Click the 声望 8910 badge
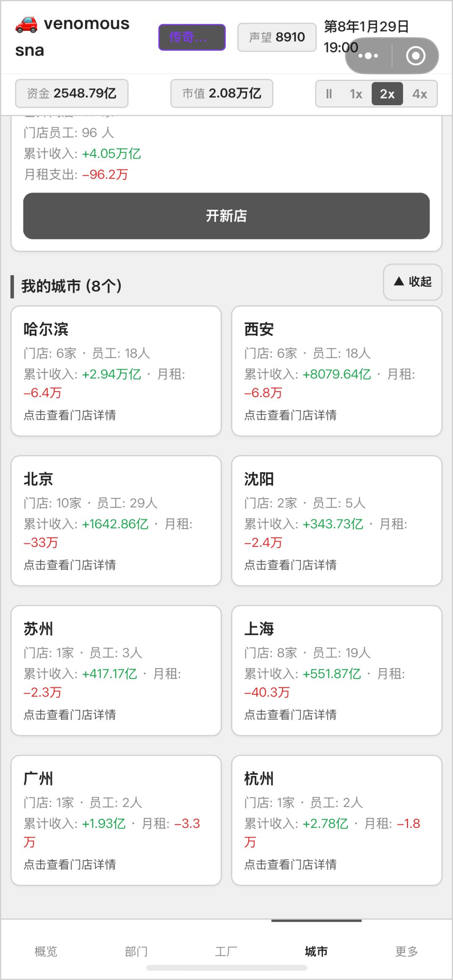 click(277, 37)
